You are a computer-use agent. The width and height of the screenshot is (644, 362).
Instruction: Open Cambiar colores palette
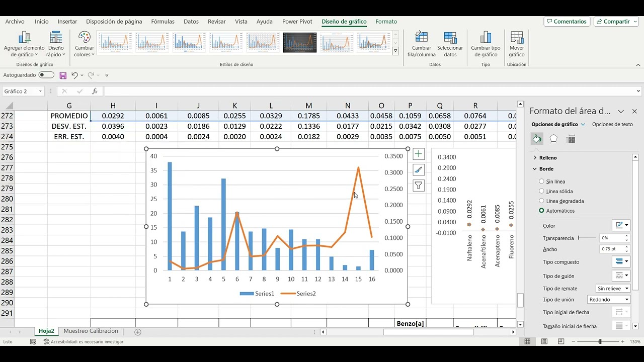point(84,44)
